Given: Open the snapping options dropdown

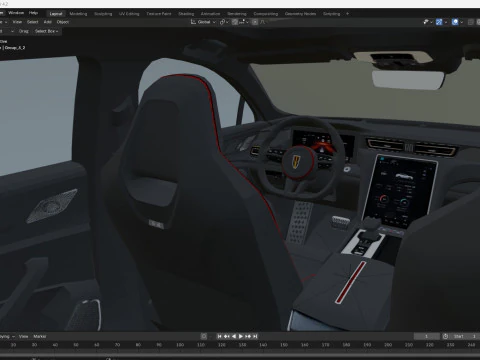Looking at the screenshot, I should tap(244, 22).
